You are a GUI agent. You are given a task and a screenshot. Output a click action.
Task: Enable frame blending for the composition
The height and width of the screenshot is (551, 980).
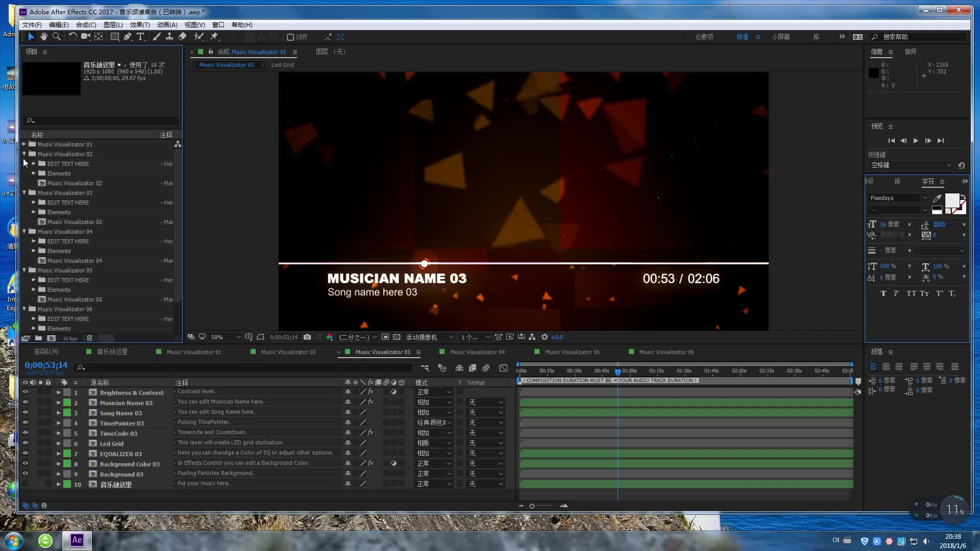[473, 368]
